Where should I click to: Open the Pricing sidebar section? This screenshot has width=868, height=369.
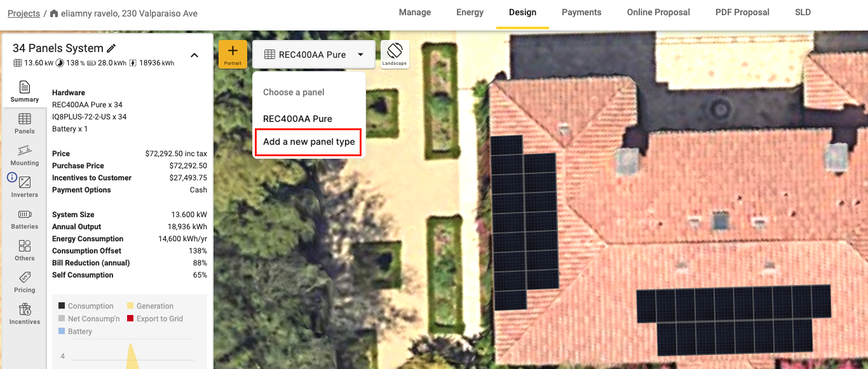tap(24, 282)
